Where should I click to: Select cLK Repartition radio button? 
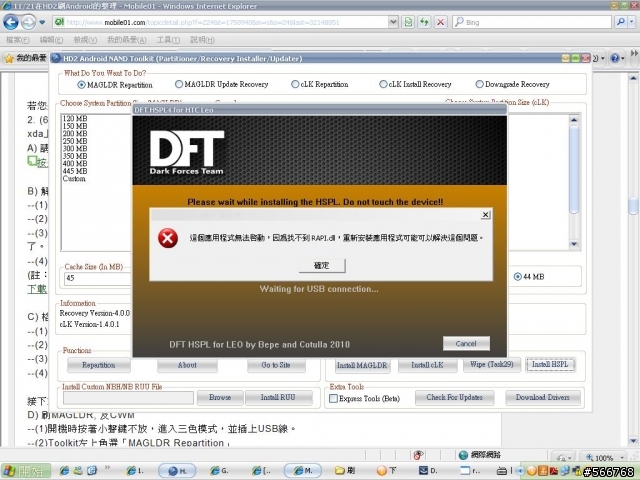click(x=295, y=84)
